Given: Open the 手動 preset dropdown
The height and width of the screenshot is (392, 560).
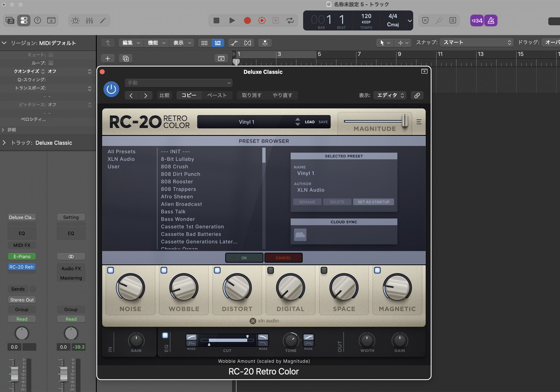Looking at the screenshot, I should coord(179,83).
